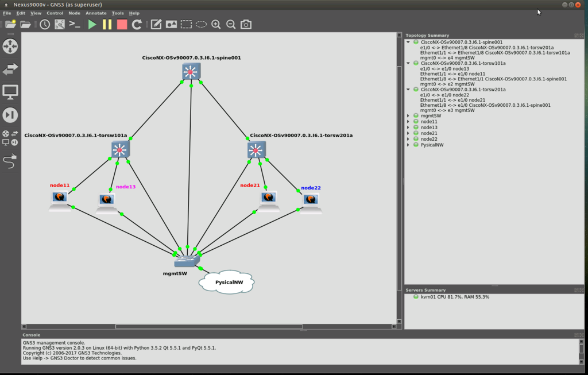Image resolution: width=588 pixels, height=375 pixels.
Task: Select the PysicalNW cloud node
Action: [227, 282]
